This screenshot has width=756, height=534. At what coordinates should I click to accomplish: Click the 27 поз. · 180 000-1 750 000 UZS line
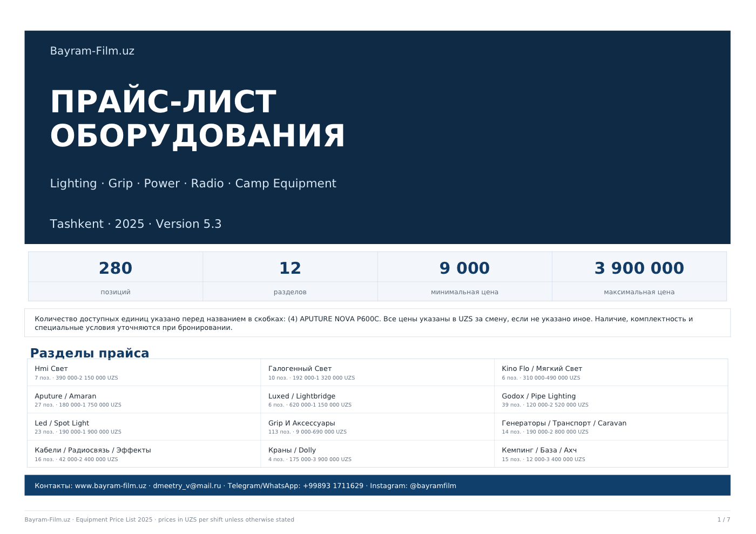click(x=78, y=405)
